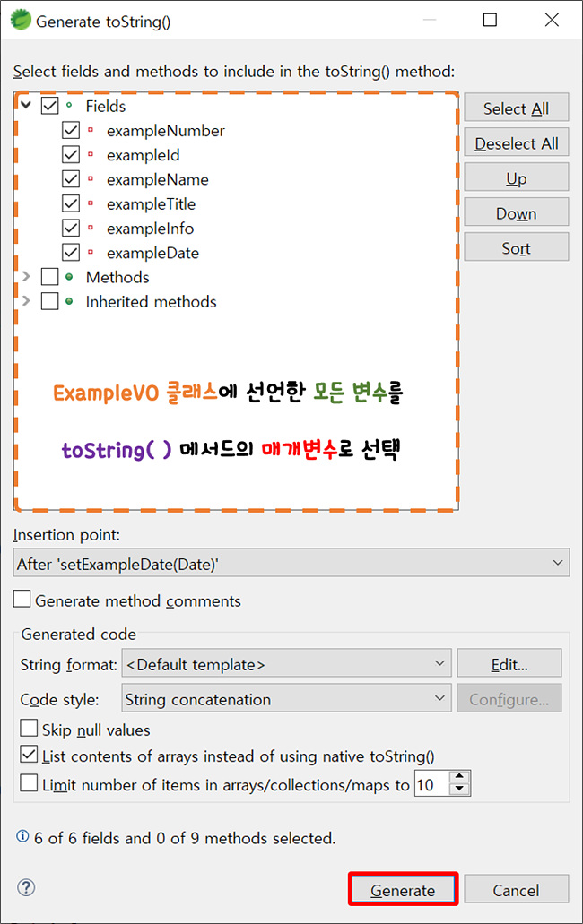Click the private field icon beside exampleNumber
The width and height of the screenshot is (583, 924).
click(91, 130)
